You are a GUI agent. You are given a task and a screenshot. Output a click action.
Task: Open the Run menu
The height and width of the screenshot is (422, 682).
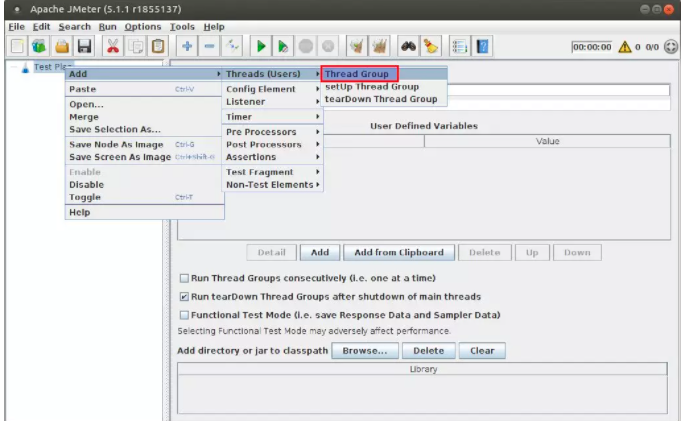pyautogui.click(x=107, y=27)
